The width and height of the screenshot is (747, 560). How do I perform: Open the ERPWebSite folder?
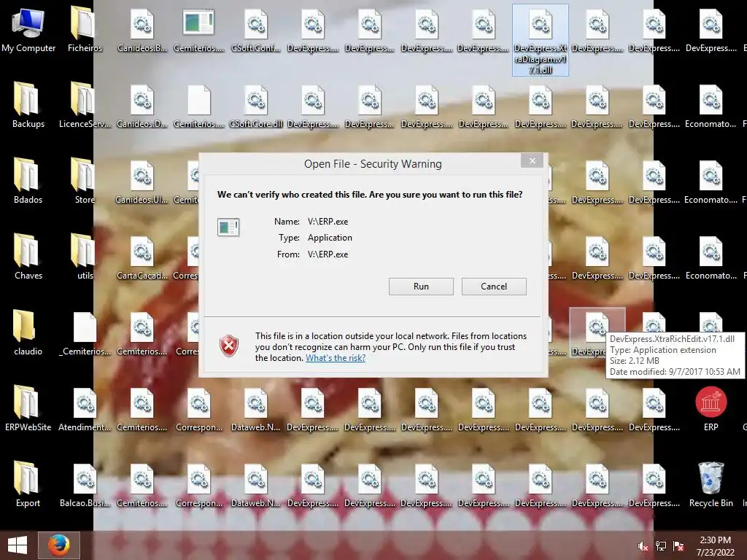tap(28, 408)
